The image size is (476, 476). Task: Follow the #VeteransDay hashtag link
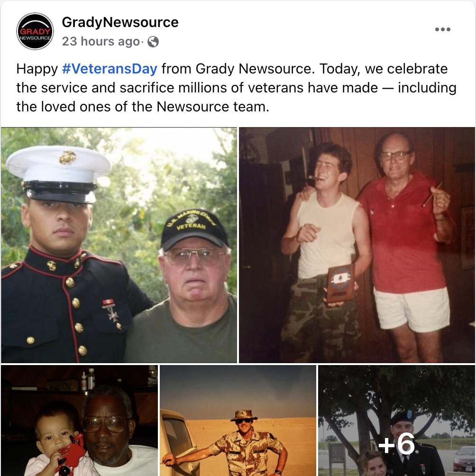point(110,69)
